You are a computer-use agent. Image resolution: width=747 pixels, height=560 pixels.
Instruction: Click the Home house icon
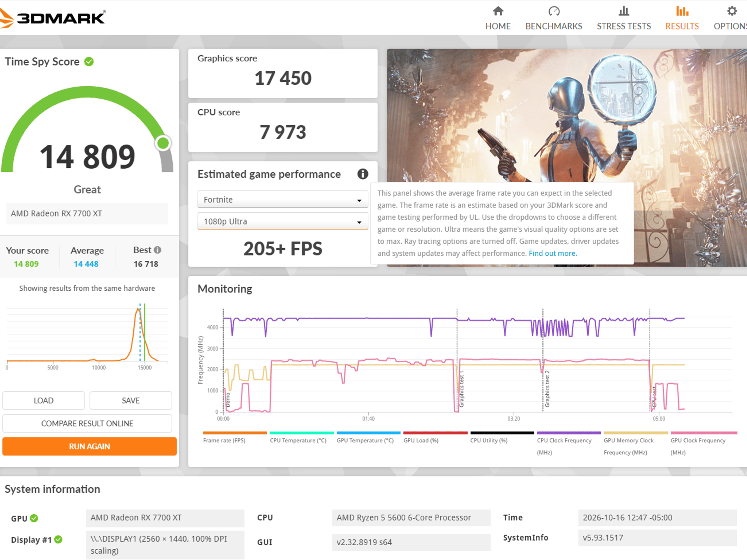(498, 11)
